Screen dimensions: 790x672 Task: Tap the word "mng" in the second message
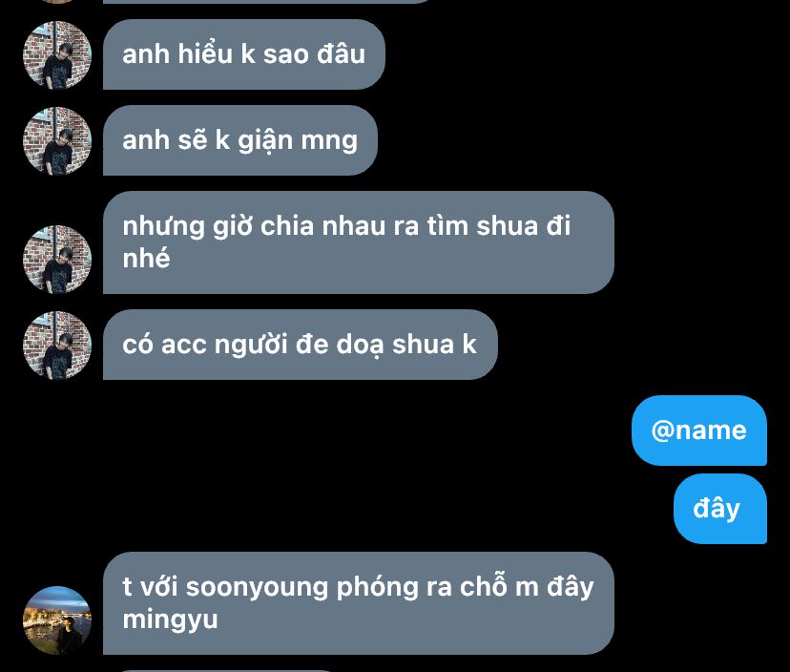point(329,141)
